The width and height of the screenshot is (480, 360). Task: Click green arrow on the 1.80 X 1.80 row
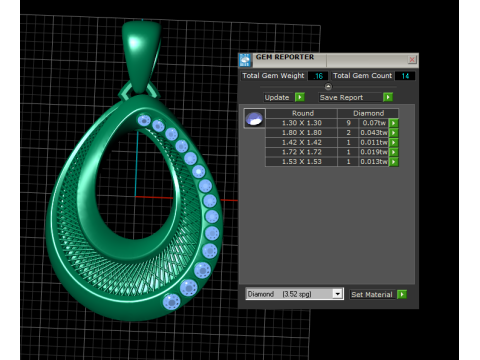(x=394, y=133)
